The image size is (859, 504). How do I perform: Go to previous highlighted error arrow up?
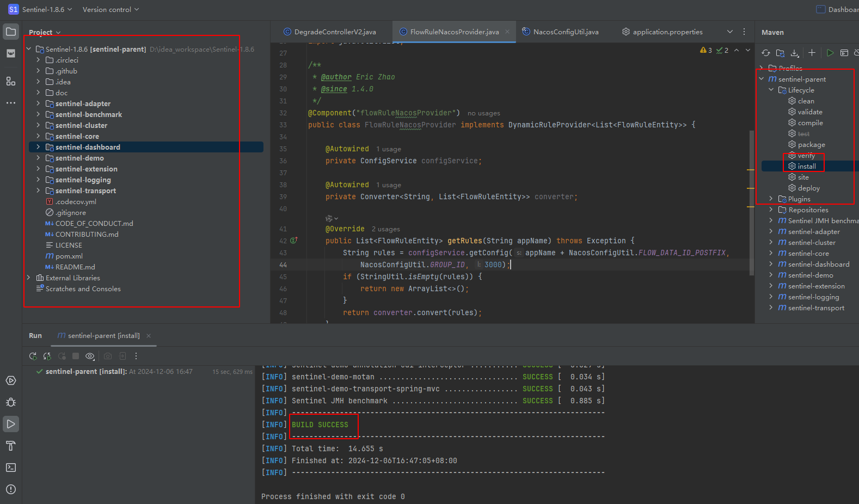tap(737, 50)
